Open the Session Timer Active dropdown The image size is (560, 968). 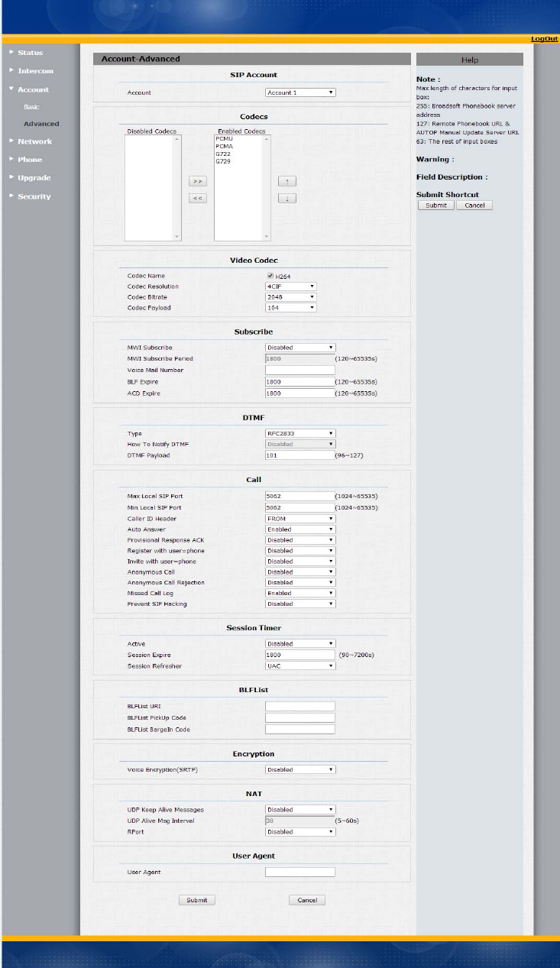coord(300,644)
